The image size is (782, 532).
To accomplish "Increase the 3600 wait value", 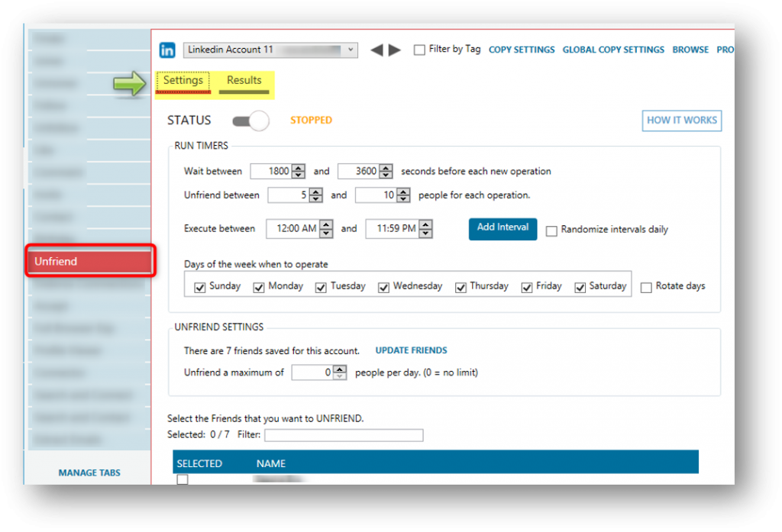I will 386,167.
